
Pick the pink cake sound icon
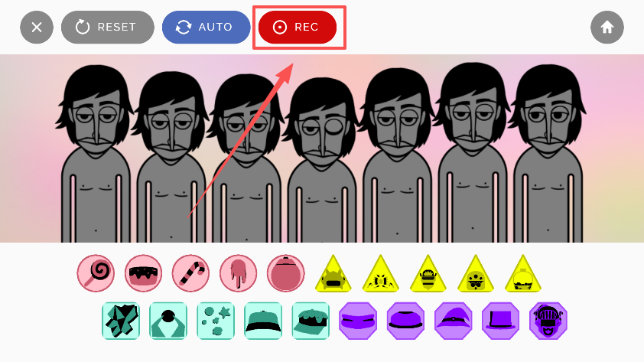click(x=143, y=273)
